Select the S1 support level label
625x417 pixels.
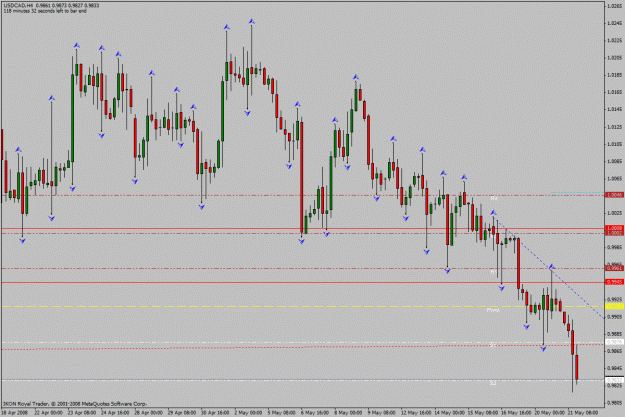pyautogui.click(x=493, y=345)
